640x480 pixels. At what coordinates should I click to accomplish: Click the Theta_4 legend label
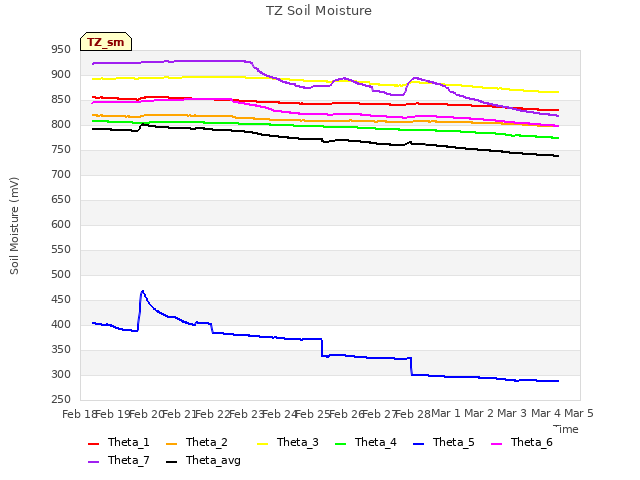click(376, 442)
